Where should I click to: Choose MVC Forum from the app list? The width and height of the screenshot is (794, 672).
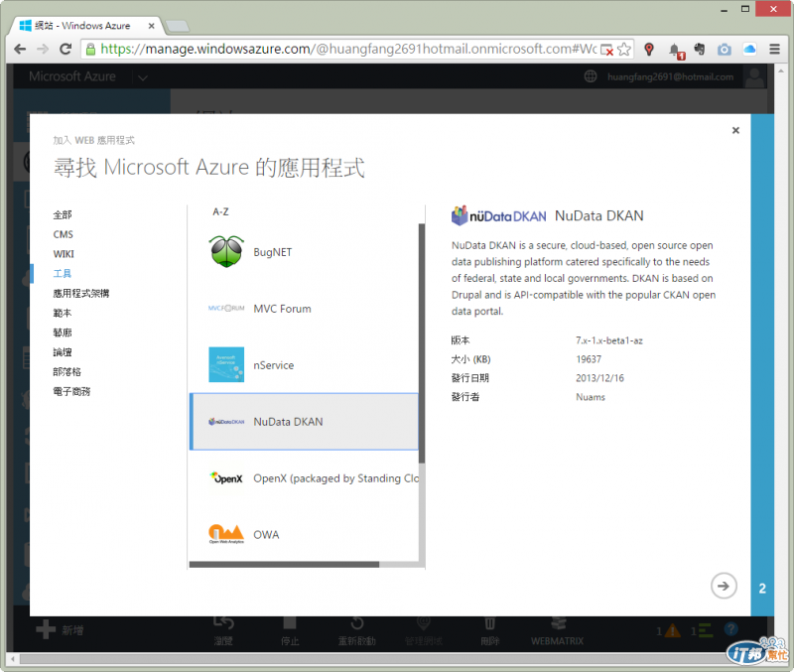(304, 309)
